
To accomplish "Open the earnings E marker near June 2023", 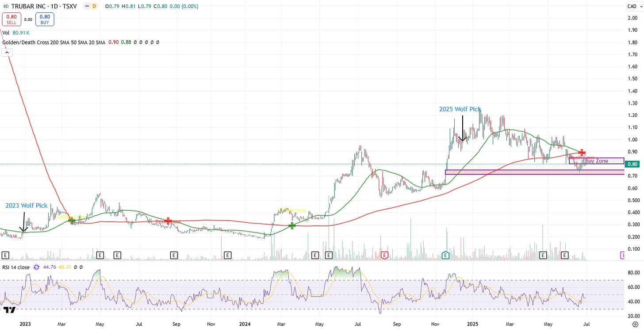I will coord(117,255).
